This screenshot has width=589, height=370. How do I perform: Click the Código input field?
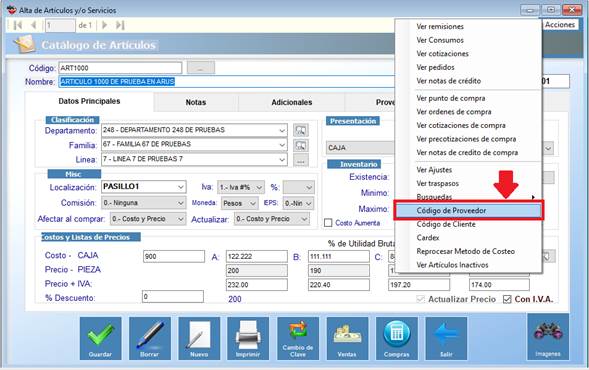tap(120, 68)
